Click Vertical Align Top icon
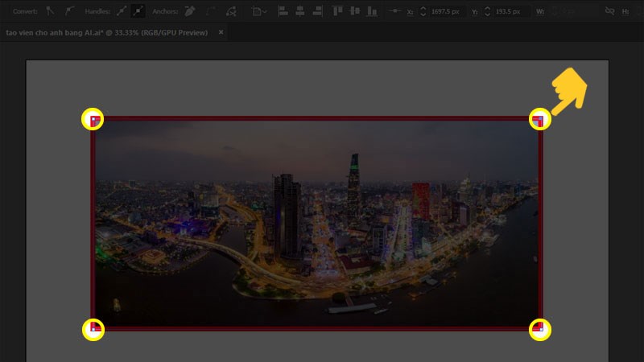The height and width of the screenshot is (362, 644). pyautogui.click(x=336, y=11)
